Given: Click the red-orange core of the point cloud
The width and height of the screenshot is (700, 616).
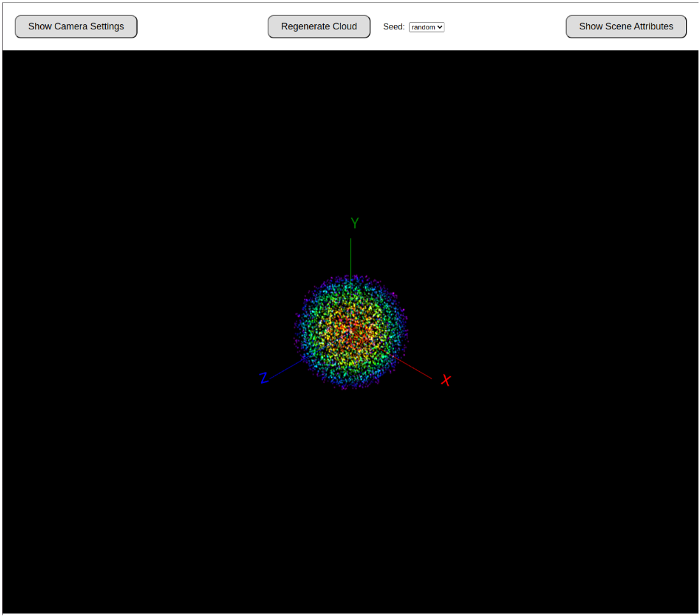Looking at the screenshot, I should (352, 333).
